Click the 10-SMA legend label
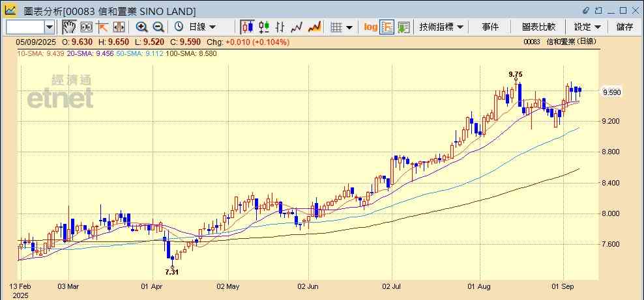The image size is (644, 300). click(40, 53)
